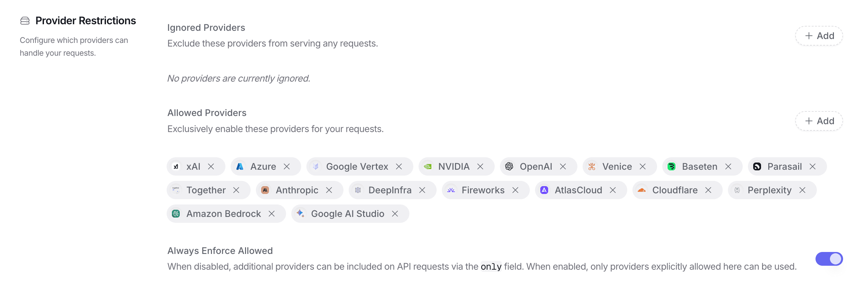
Task: Remove NVIDIA from allowed providers
Action: point(481,166)
